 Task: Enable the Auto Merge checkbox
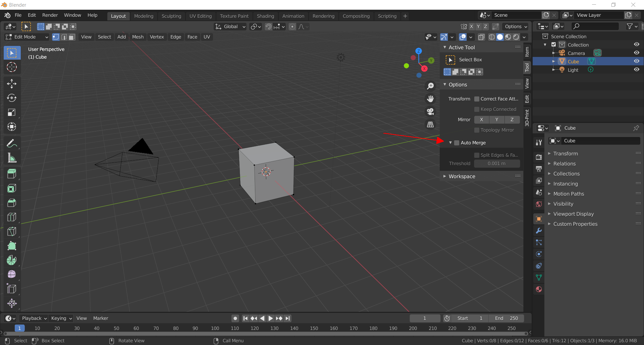click(x=457, y=143)
